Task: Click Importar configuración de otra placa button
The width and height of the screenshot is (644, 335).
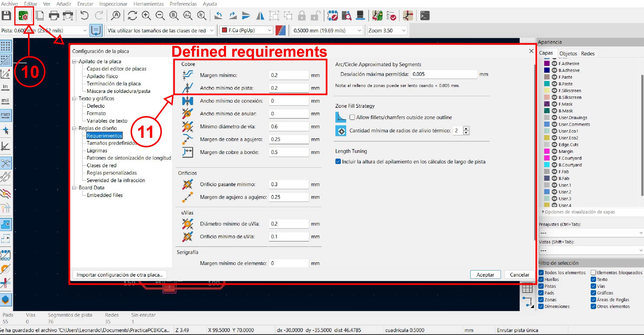Action: click(x=120, y=275)
